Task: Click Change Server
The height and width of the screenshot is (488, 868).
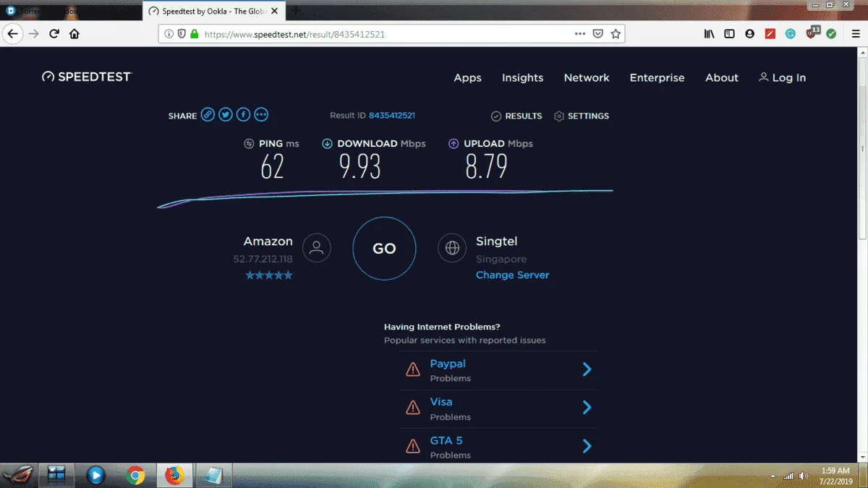Action: click(512, 275)
